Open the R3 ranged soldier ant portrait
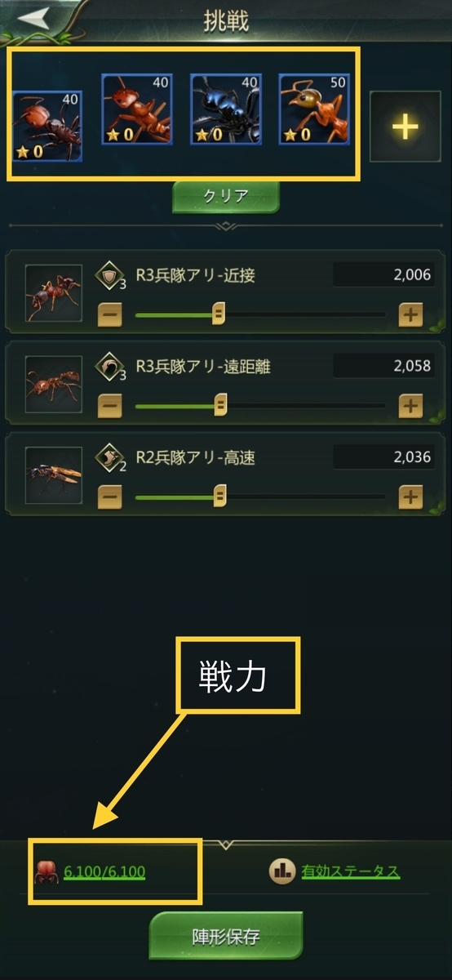The height and width of the screenshot is (980, 452). coord(54,384)
